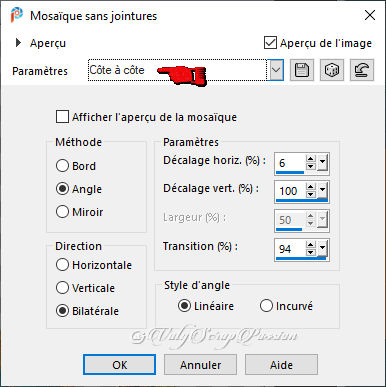Increase Décalage horiz. using the up arrow

(311, 159)
